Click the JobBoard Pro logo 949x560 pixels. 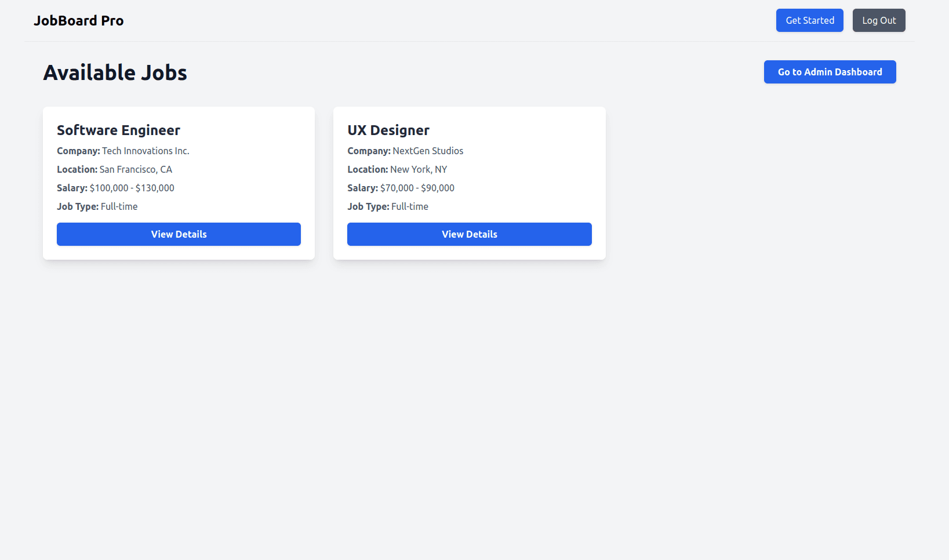click(x=79, y=21)
